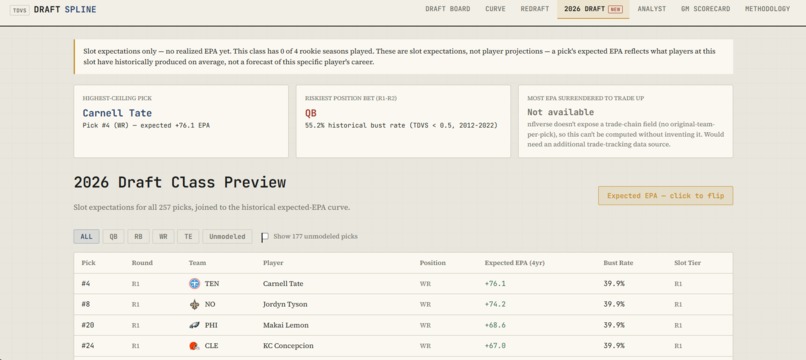
Task: Click the +67.0 expected EPA value
Action: coord(495,346)
